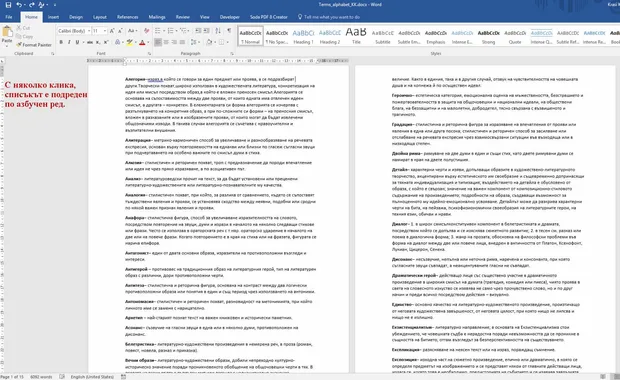Justify the text

[x=182, y=42]
